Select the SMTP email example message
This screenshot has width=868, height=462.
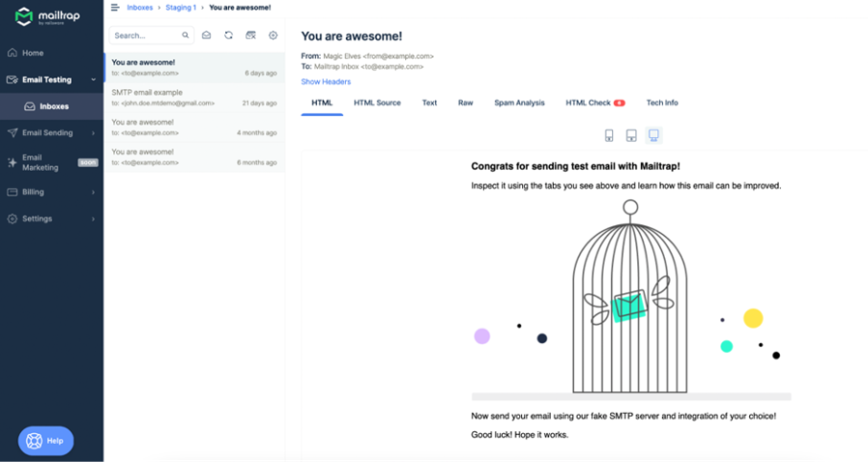point(194,98)
